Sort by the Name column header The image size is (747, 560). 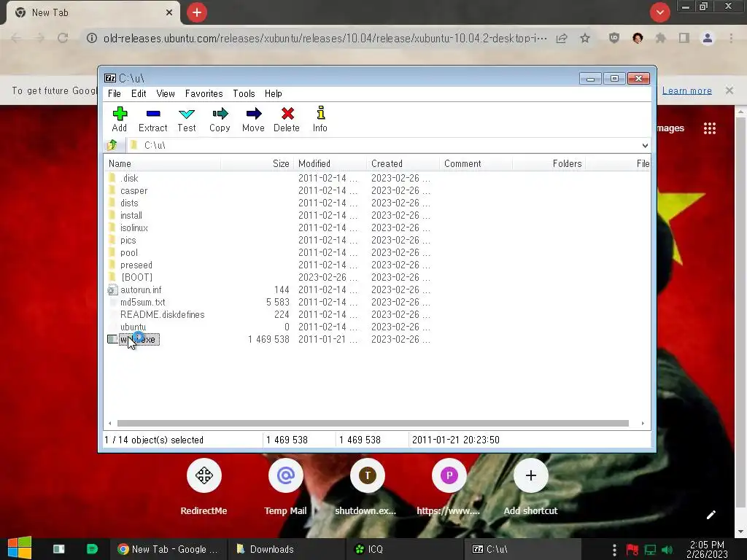click(x=163, y=164)
